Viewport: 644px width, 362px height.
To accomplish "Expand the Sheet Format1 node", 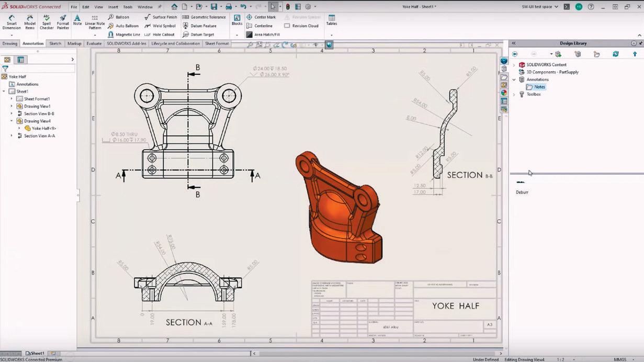I will (12, 99).
